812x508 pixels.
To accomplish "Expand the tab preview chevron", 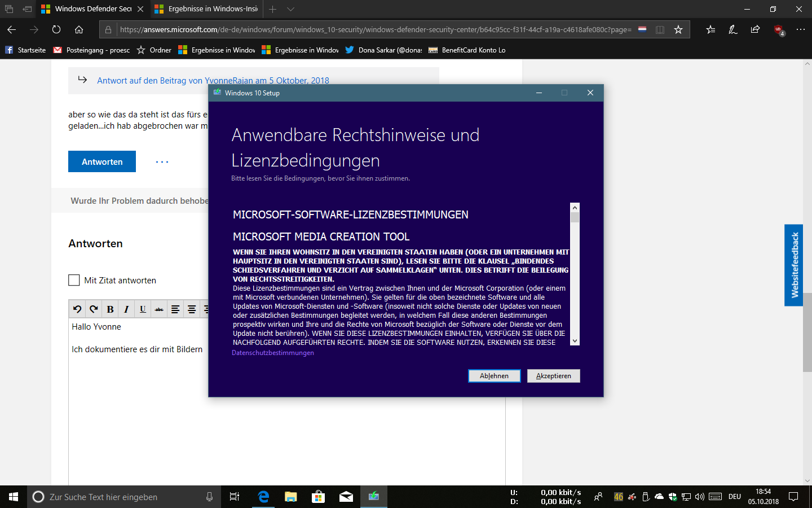I will 290,9.
